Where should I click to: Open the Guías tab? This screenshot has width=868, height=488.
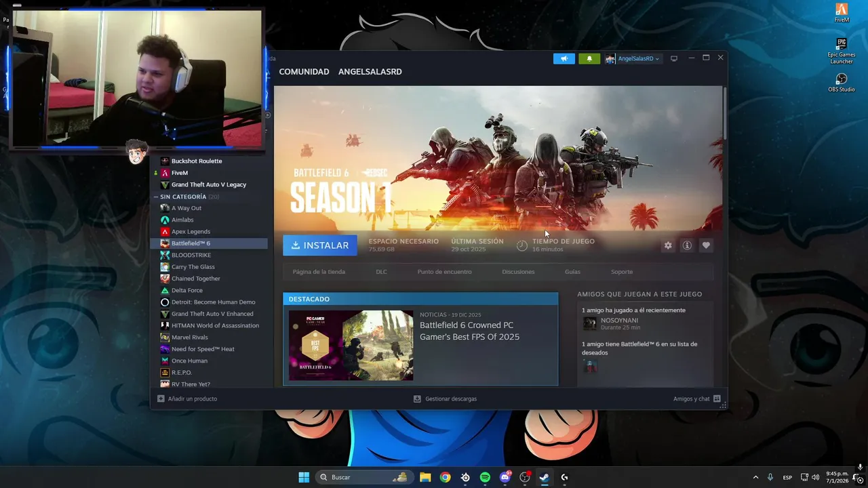[x=572, y=272]
